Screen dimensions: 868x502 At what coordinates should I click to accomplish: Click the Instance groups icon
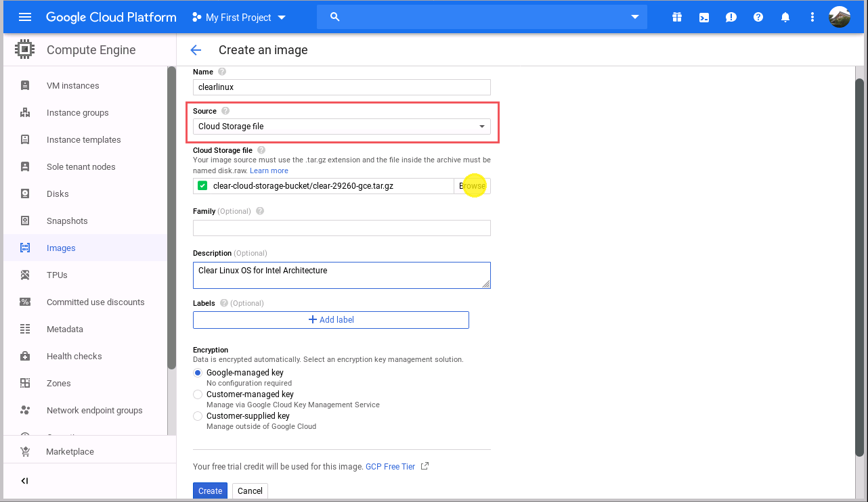pos(25,112)
